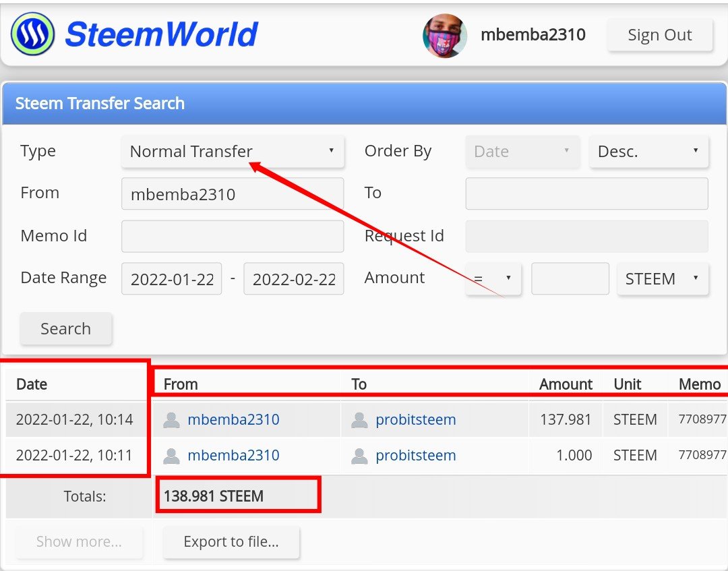Click the memo value in the 137.981 row
Image resolution: width=728 pixels, height=571 pixels.
(x=702, y=419)
